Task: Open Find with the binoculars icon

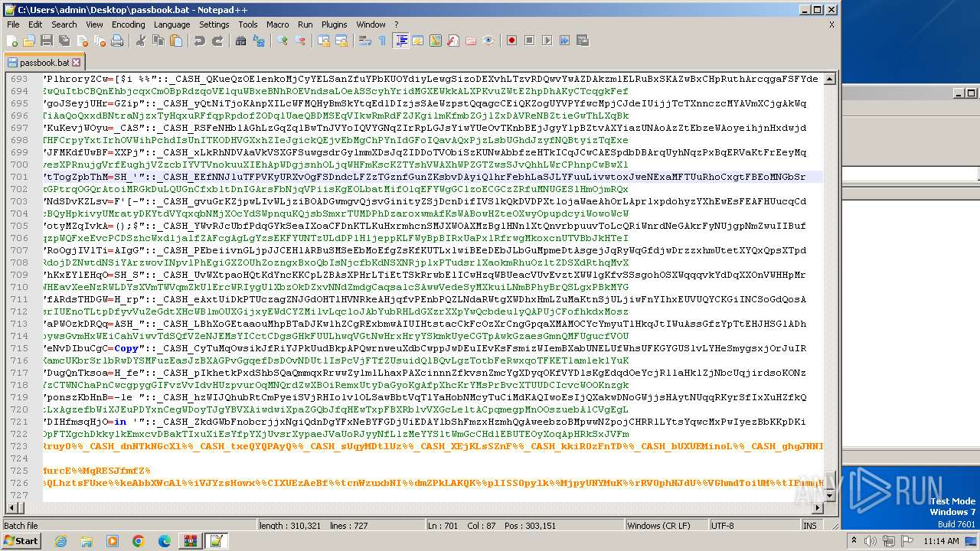Action: point(240,41)
